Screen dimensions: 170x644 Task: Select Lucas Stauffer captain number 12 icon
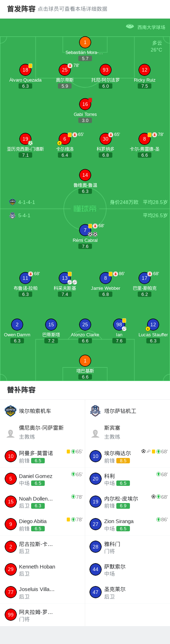(153, 325)
